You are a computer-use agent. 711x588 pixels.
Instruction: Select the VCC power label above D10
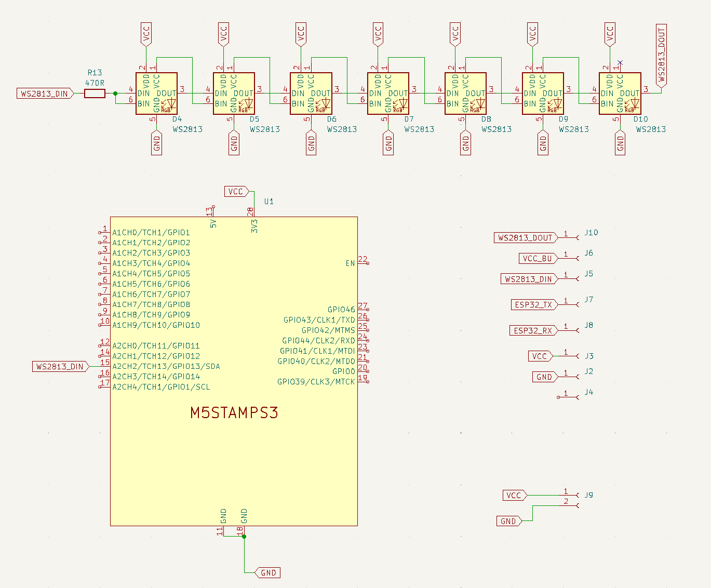pyautogui.click(x=610, y=34)
